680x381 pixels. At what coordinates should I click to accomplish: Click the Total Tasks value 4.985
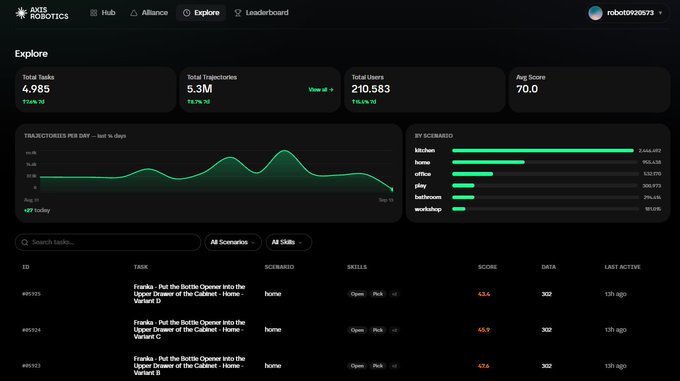(36, 89)
